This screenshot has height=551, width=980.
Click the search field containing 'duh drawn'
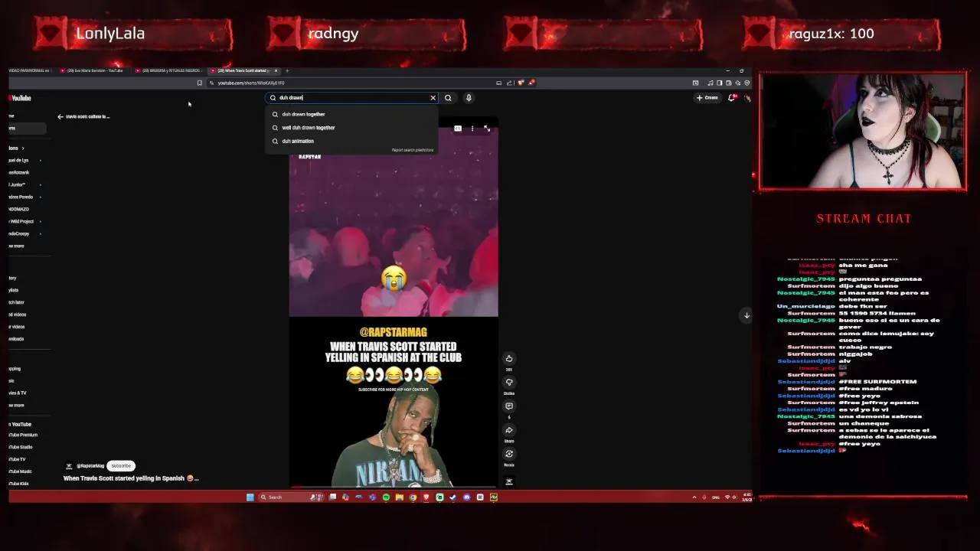click(x=352, y=97)
